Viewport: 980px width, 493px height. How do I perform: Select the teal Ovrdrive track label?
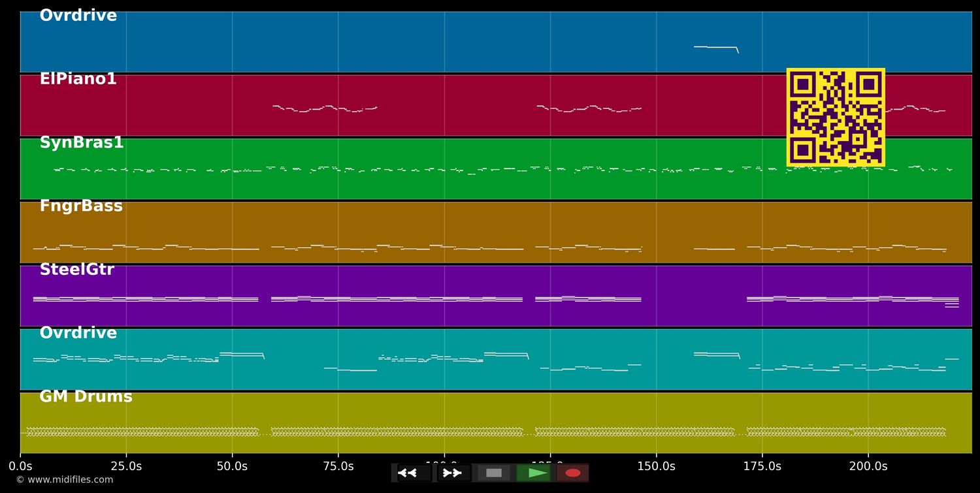click(x=78, y=333)
